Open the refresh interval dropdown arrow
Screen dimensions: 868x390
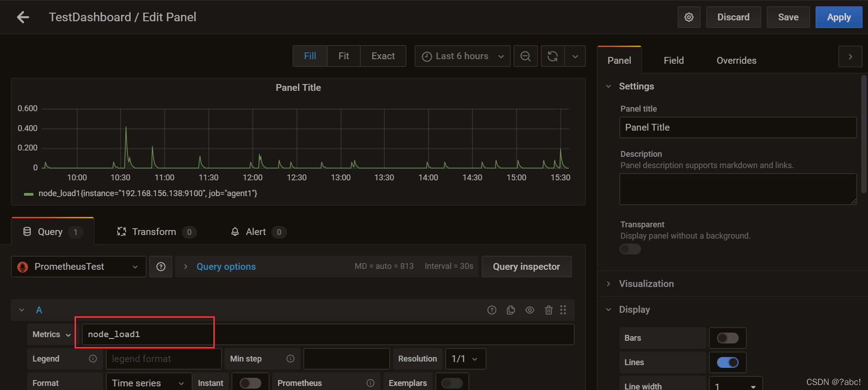pos(575,56)
